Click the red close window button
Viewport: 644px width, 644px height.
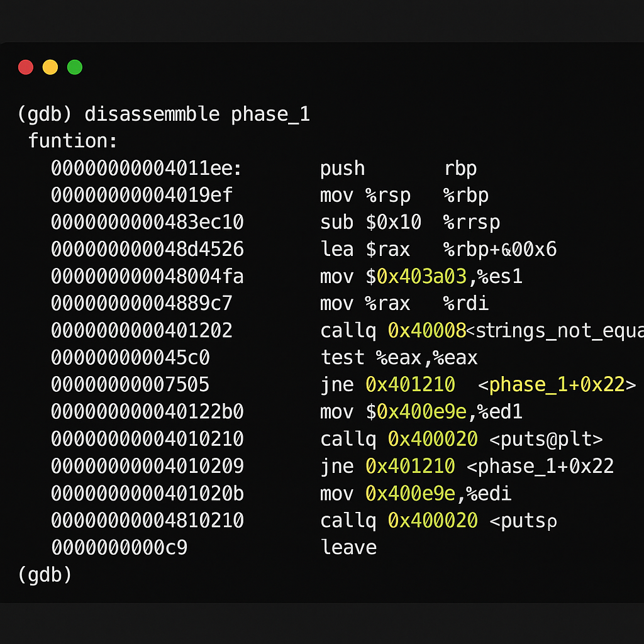pyautogui.click(x=25, y=67)
